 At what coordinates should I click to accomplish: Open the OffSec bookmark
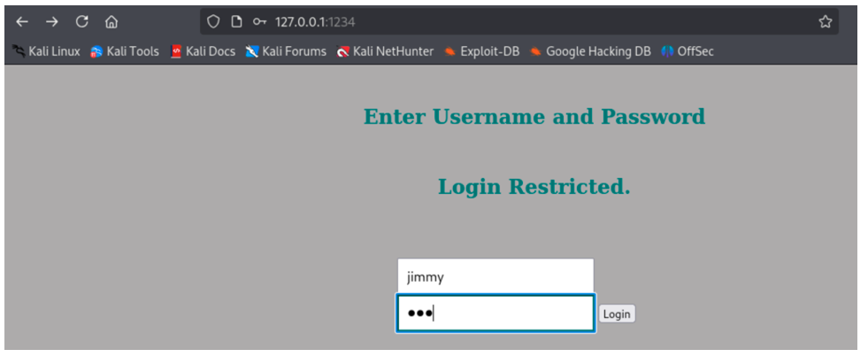point(687,51)
